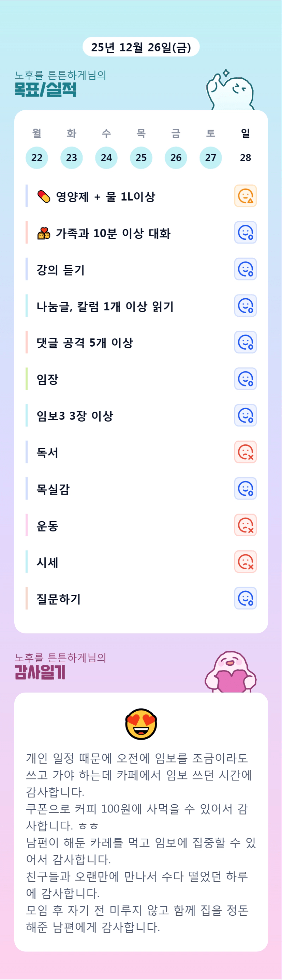The width and height of the screenshot is (282, 980).
Task: Click the status face icon for 임장
Action: tap(245, 379)
